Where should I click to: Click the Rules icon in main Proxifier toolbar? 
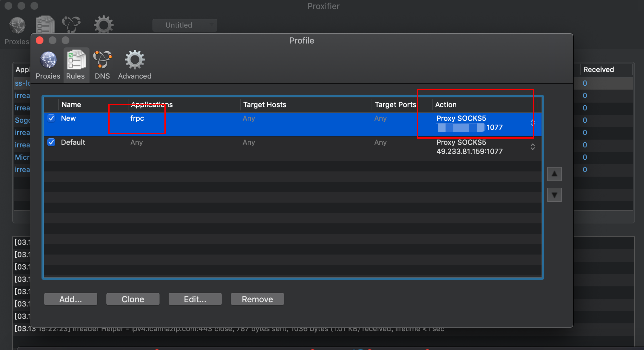[x=45, y=24]
